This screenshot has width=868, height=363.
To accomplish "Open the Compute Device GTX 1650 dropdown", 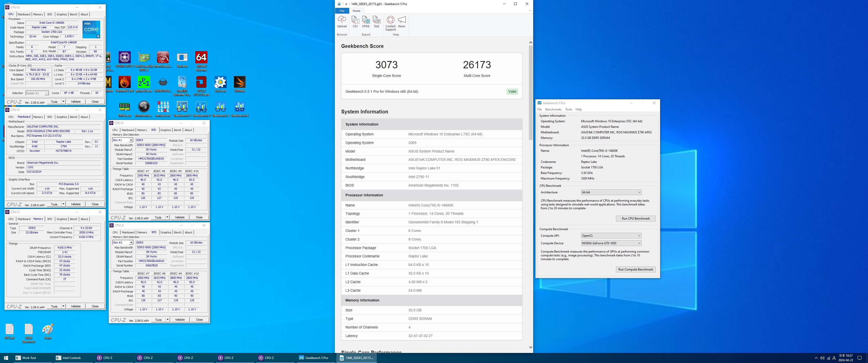I will pos(611,243).
